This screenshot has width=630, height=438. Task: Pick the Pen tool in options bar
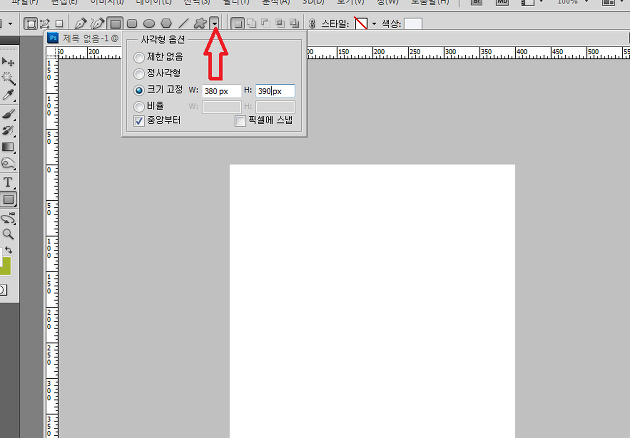point(81,24)
